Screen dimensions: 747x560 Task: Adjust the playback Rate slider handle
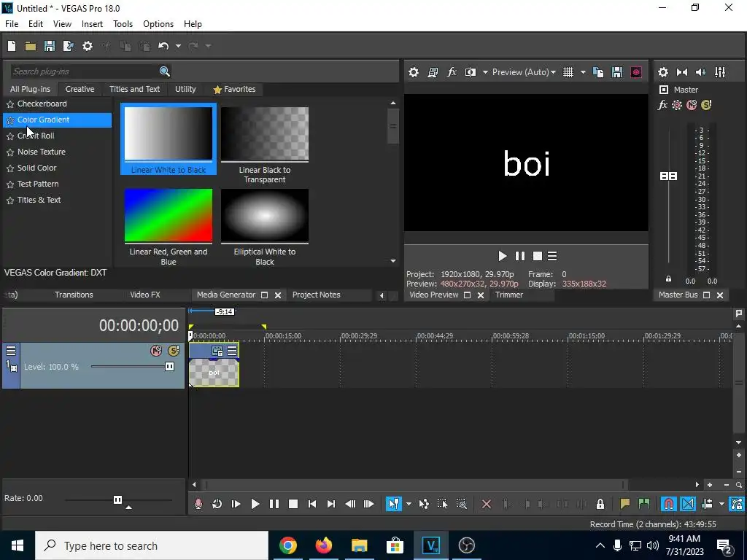[117, 499]
